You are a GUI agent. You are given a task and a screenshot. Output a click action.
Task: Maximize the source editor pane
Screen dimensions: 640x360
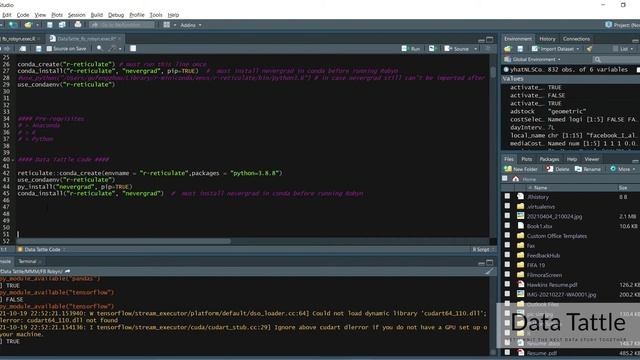point(490,39)
